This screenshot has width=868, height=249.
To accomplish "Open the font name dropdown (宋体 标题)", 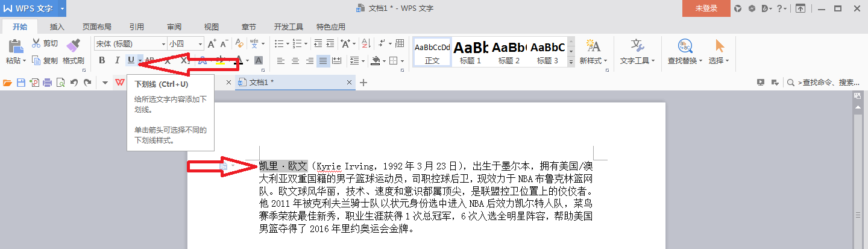I will 163,44.
